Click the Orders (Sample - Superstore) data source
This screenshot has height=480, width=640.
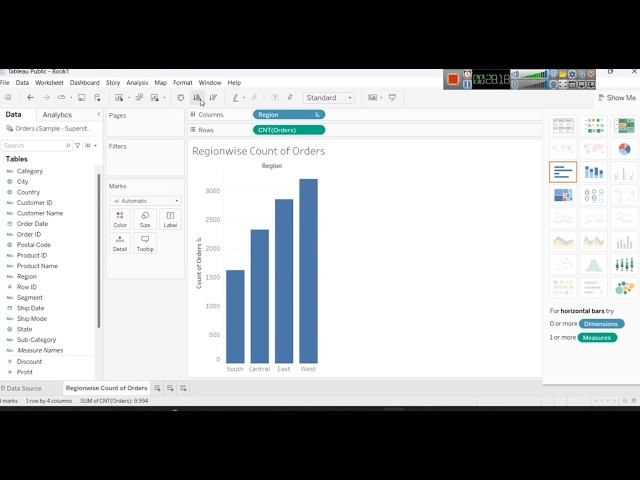(49, 128)
